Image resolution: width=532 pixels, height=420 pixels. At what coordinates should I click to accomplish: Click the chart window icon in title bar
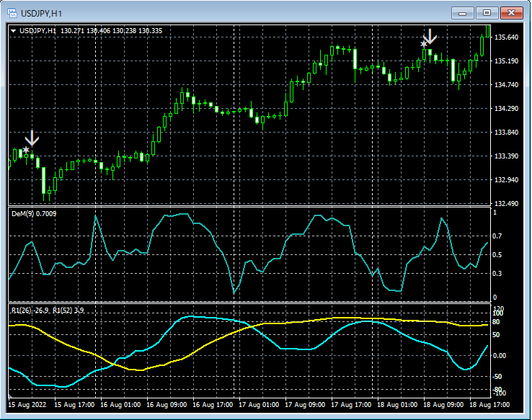(12, 13)
